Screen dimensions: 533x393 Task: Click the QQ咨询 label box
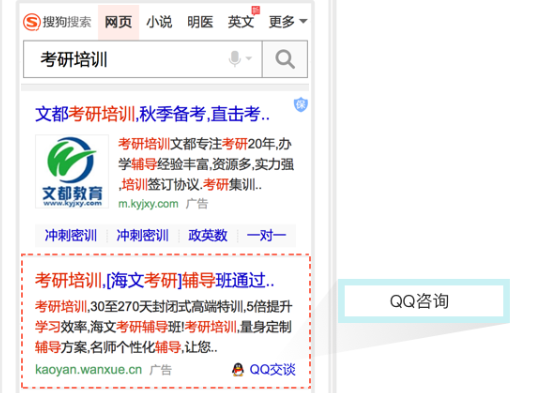pyautogui.click(x=424, y=301)
